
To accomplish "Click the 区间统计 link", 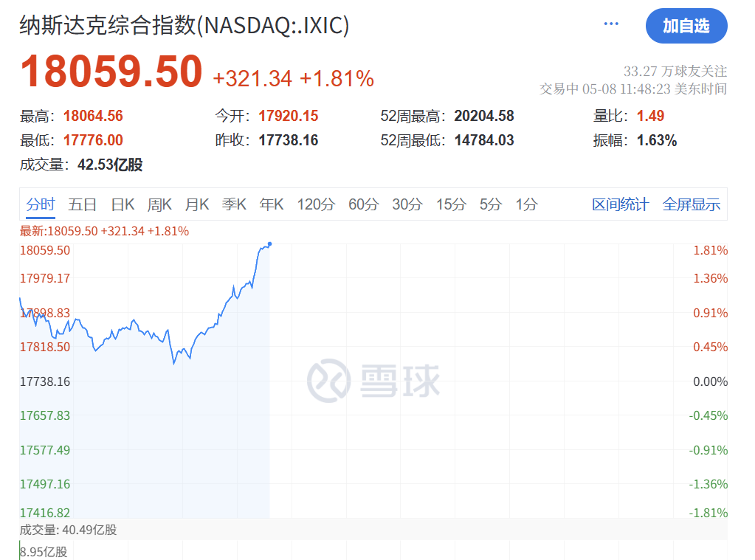I will coord(620,204).
